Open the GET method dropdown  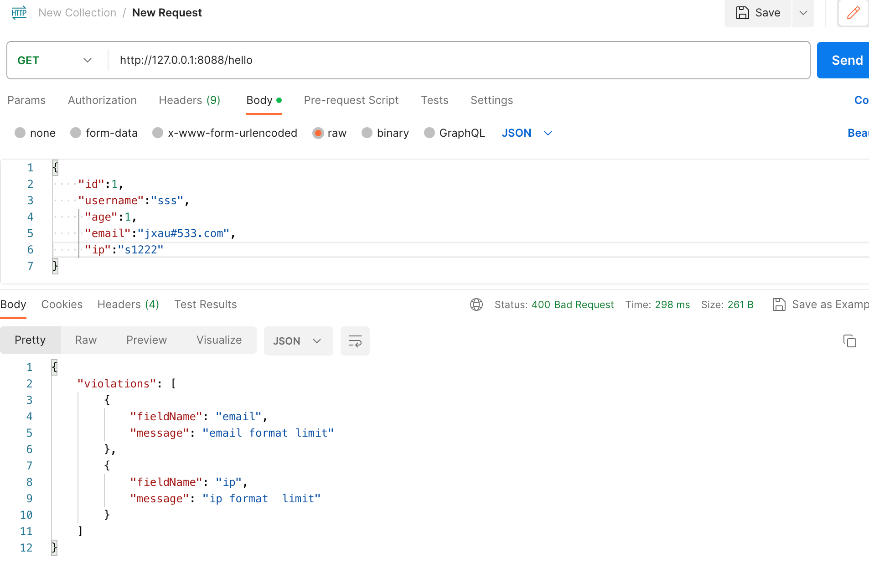pyautogui.click(x=55, y=60)
